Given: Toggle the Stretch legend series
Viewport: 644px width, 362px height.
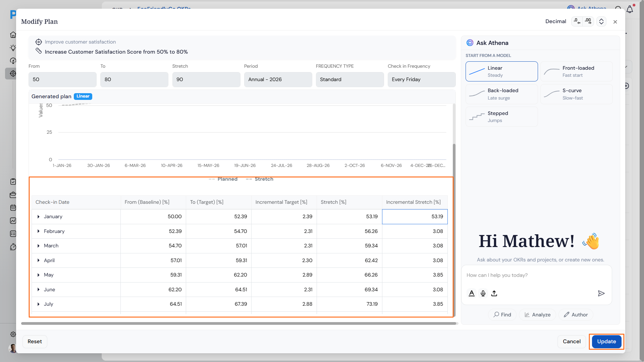Looking at the screenshot, I should tap(260, 179).
